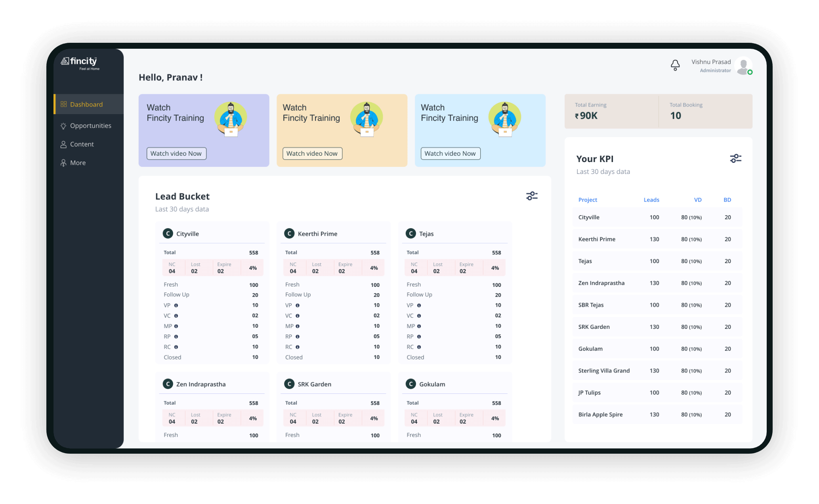Screen dimensions: 819x504
Task: Click Closed row in Tejas card
Action: 454,357
